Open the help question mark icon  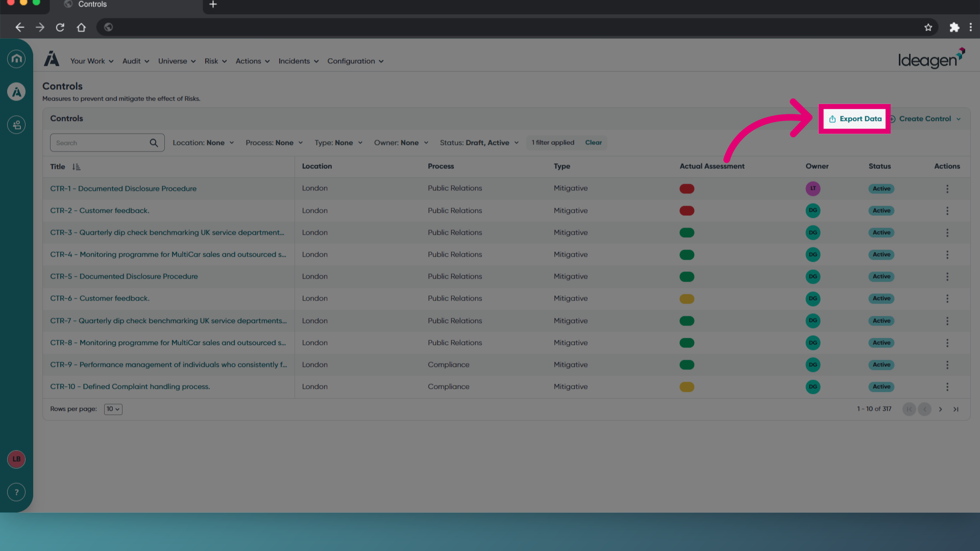coord(16,492)
